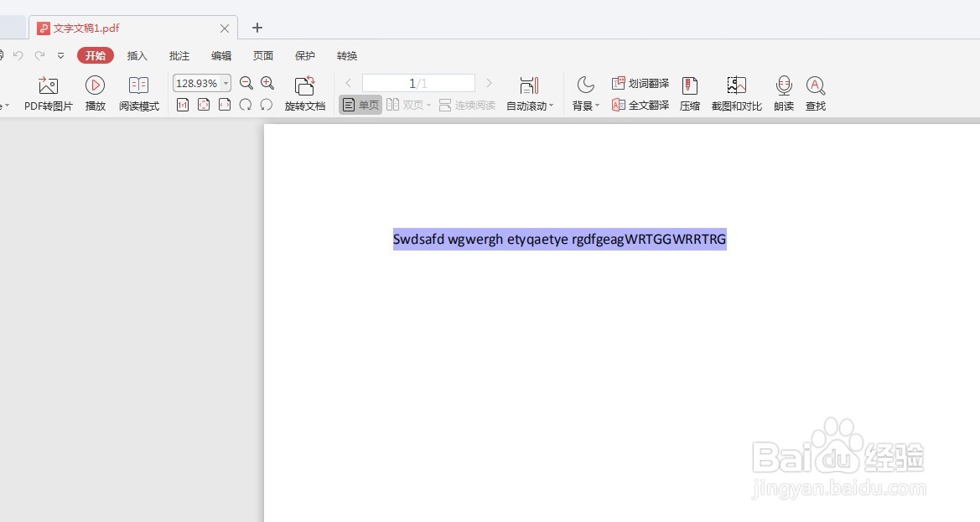The width and height of the screenshot is (980, 522).
Task: Expand 双页 dropdown arrow
Action: pos(428,105)
